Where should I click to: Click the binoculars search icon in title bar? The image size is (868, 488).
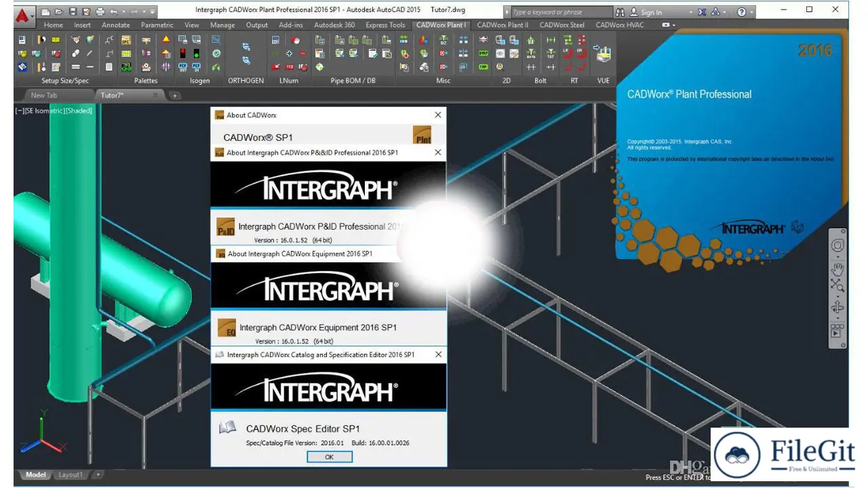click(620, 12)
